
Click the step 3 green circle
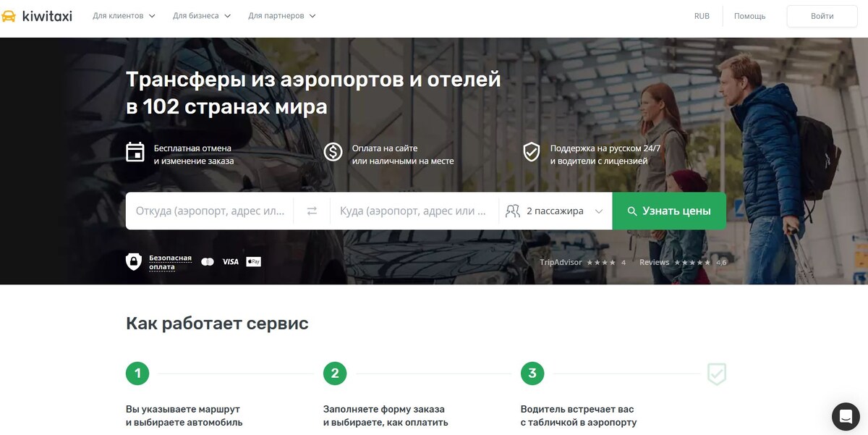click(532, 373)
